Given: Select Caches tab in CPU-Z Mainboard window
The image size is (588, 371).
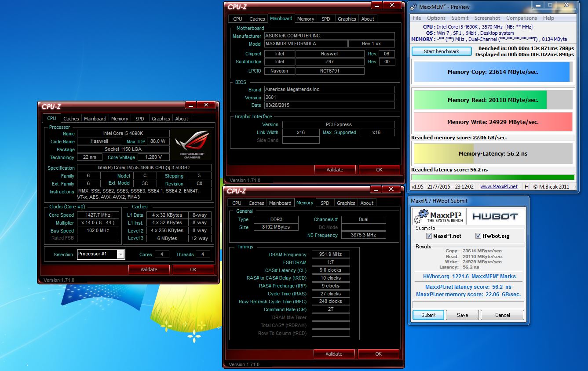Looking at the screenshot, I should pos(257,19).
